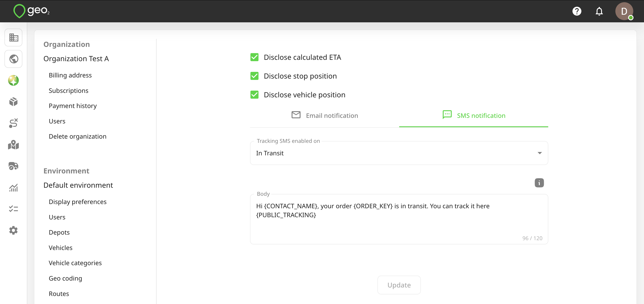Open the settings gear icon in sidebar

[x=13, y=230]
